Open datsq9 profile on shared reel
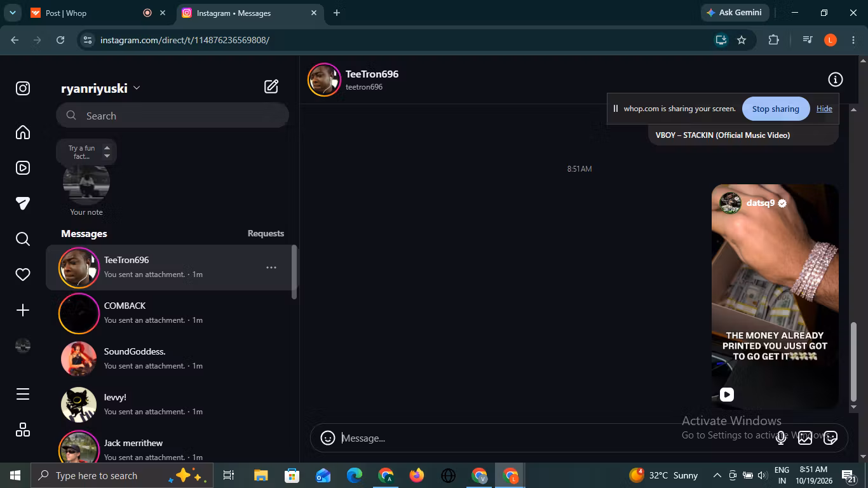868x488 pixels. pos(760,203)
